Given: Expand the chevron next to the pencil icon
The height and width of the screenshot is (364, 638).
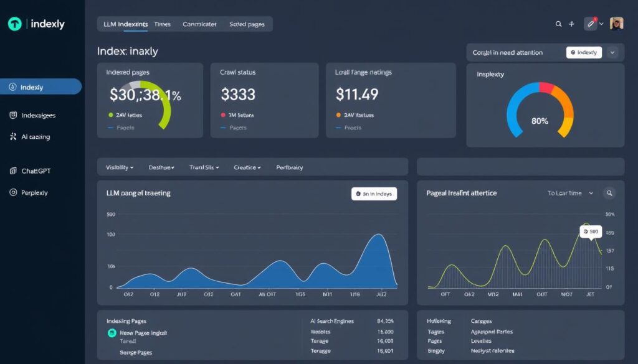Looking at the screenshot, I should click(x=601, y=24).
